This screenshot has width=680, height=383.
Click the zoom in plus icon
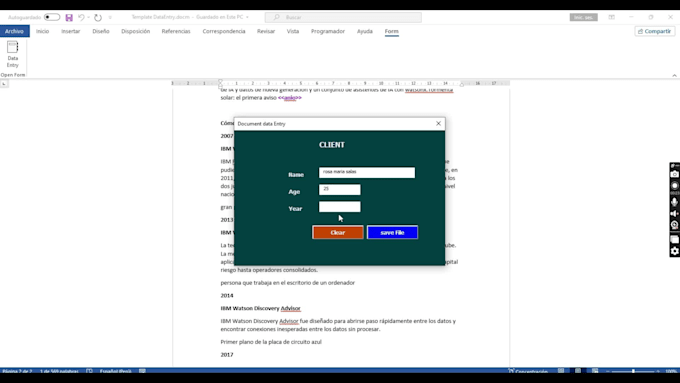(658, 371)
